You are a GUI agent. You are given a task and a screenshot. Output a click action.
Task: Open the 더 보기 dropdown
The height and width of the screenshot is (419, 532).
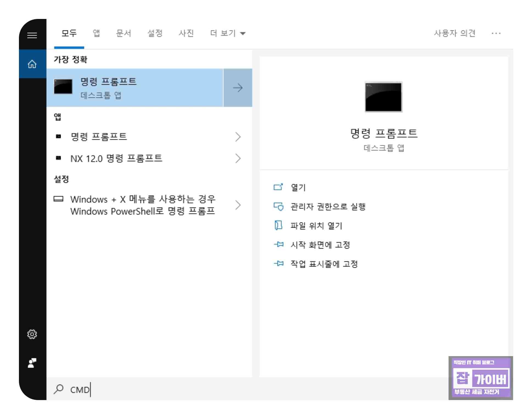click(x=228, y=33)
